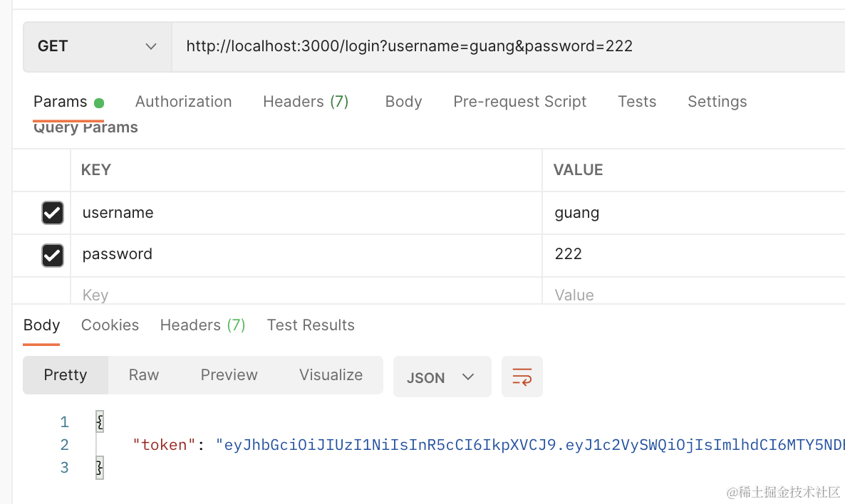Screen dimensions: 845x504
Task: Switch response view to Raw
Action: click(144, 375)
